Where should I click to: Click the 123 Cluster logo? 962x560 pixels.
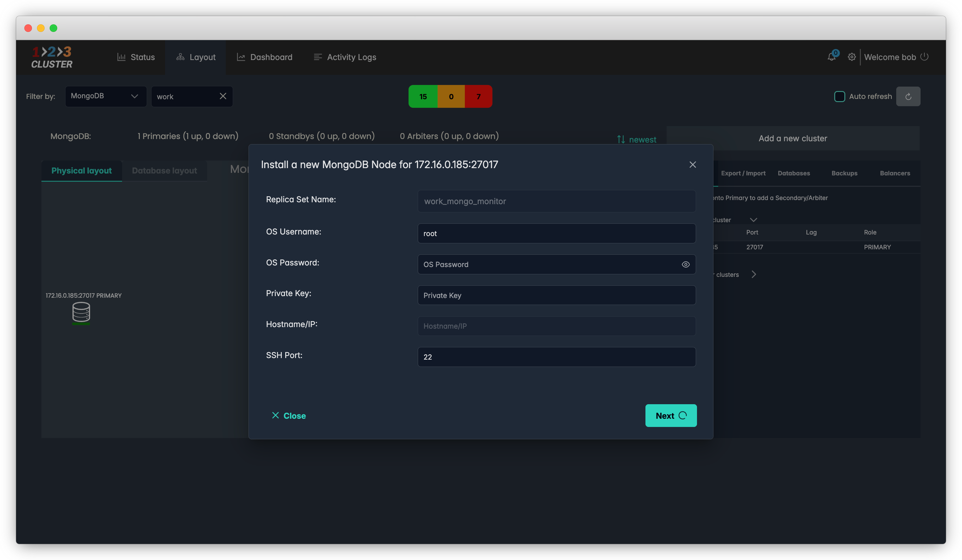click(52, 57)
